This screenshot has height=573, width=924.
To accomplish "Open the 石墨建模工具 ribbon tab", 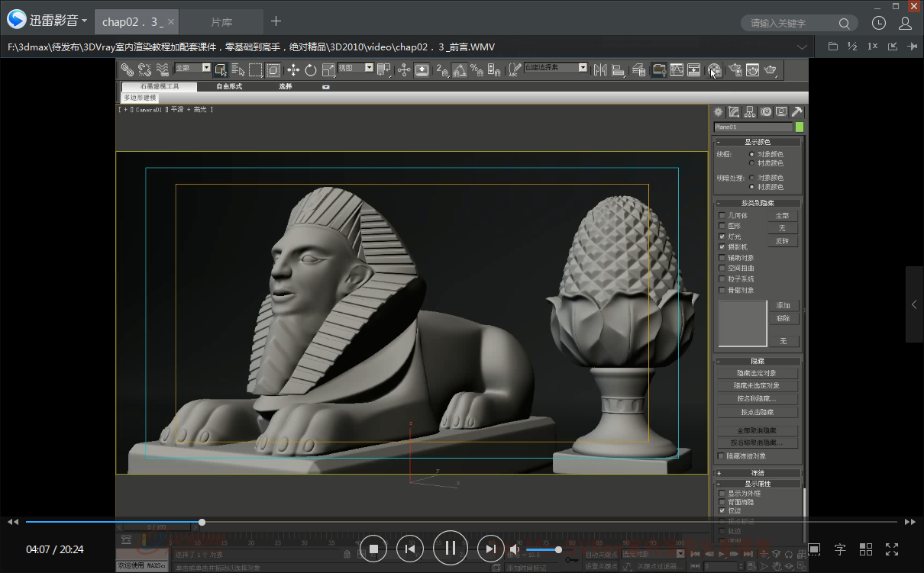I will [159, 87].
